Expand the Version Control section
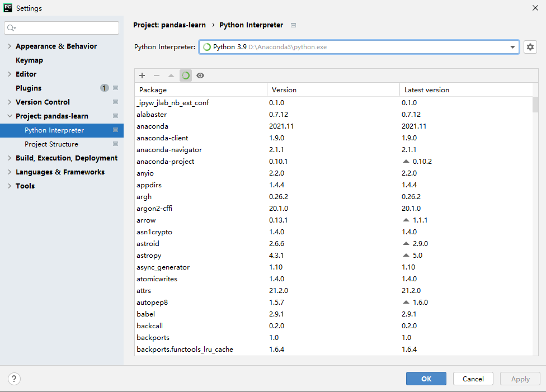Screen dimensions: 546x392 coord(10,102)
